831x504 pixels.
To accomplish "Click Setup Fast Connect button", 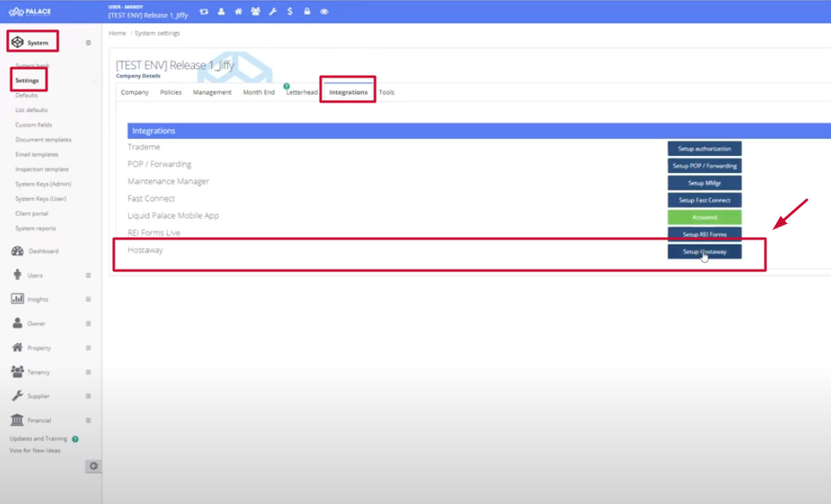I will [704, 200].
